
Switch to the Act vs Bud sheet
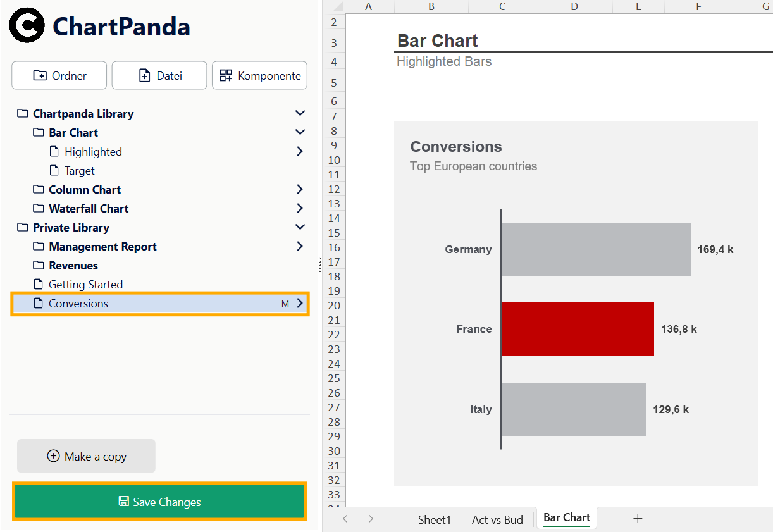[x=497, y=519]
